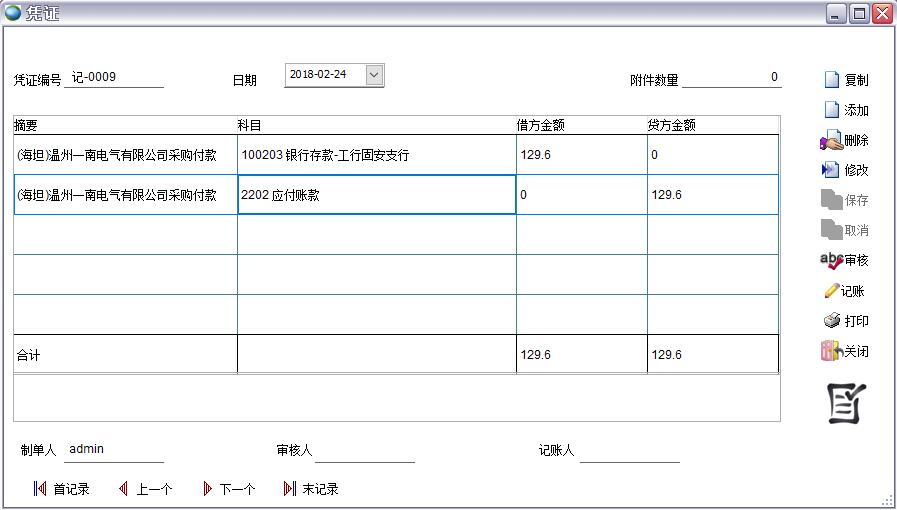Print the voucher using 打印 icon
The width and height of the screenshot is (897, 510).
click(x=831, y=321)
